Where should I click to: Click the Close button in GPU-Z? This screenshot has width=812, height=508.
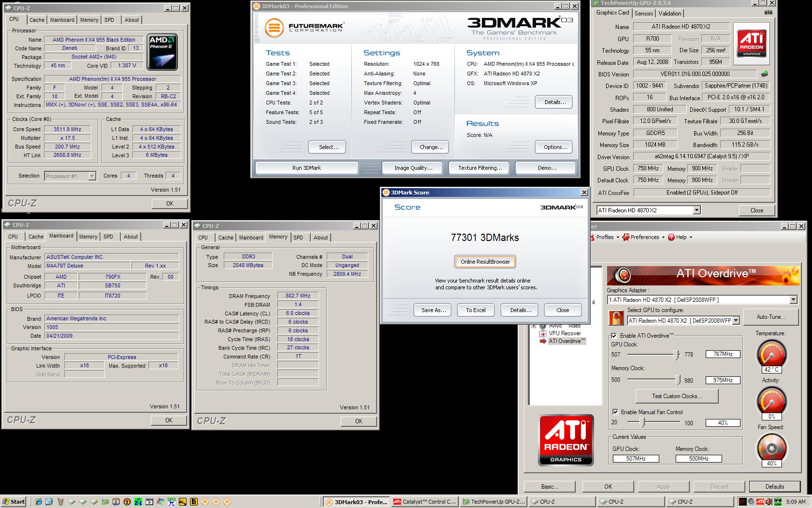[756, 210]
